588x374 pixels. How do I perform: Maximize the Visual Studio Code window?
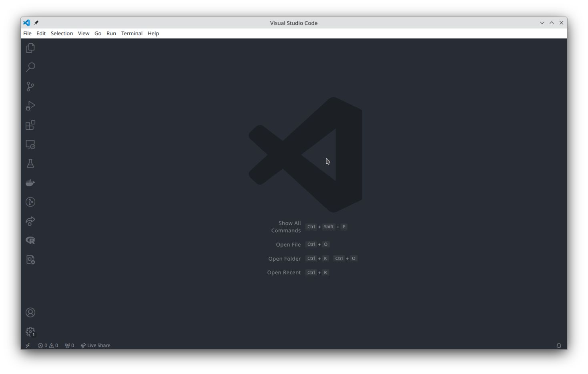(552, 23)
